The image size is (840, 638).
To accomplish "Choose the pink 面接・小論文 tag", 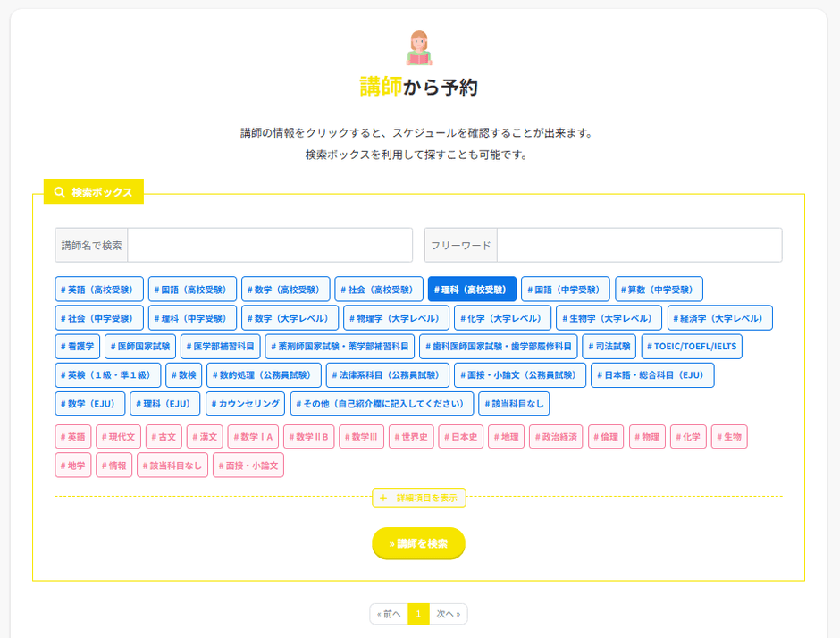I will pos(248,466).
